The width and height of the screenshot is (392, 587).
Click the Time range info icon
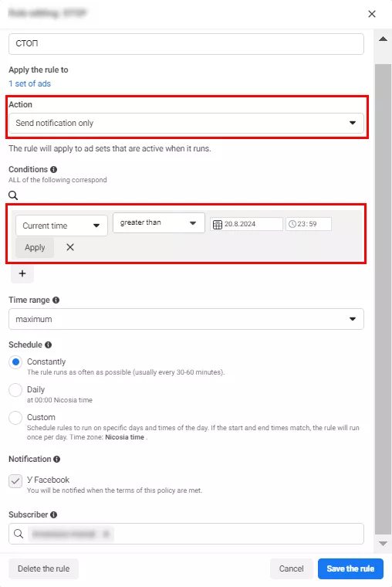point(56,300)
